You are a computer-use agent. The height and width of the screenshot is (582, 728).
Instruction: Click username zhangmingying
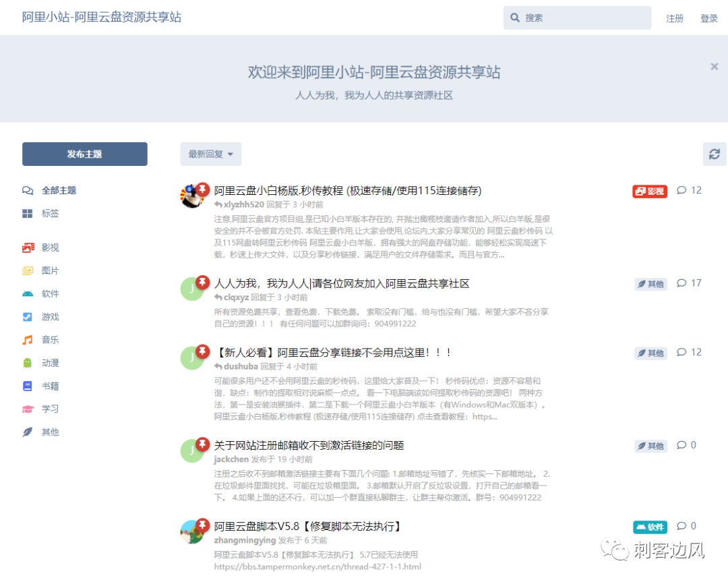[x=245, y=540]
